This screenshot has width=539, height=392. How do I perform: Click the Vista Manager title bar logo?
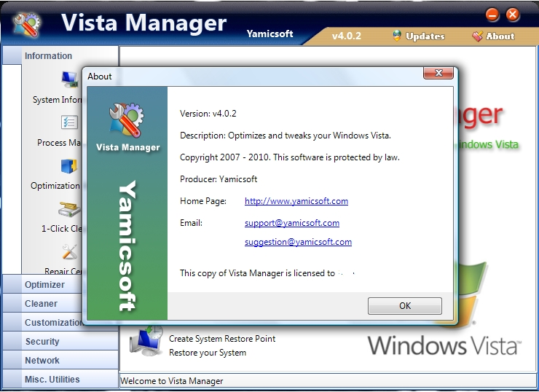27,24
